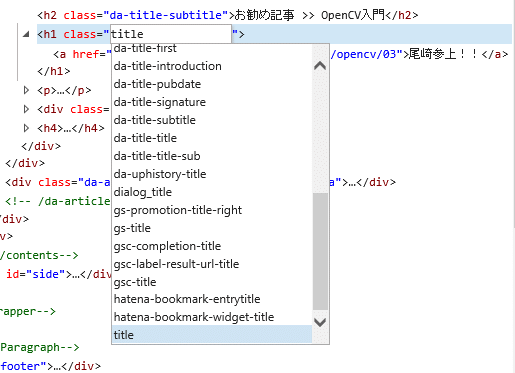
Task: Select da-title-subtitle suggestion
Action: point(212,120)
